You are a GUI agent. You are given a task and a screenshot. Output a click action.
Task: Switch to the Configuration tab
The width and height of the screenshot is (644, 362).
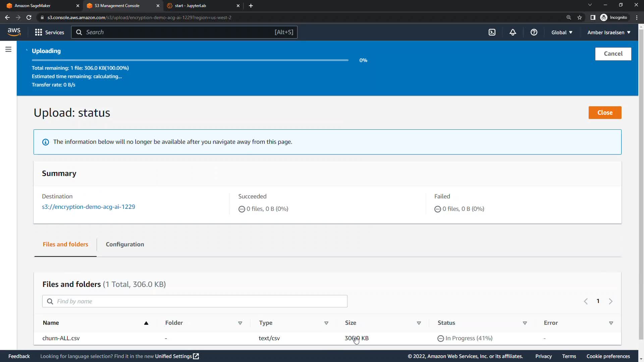pyautogui.click(x=125, y=244)
